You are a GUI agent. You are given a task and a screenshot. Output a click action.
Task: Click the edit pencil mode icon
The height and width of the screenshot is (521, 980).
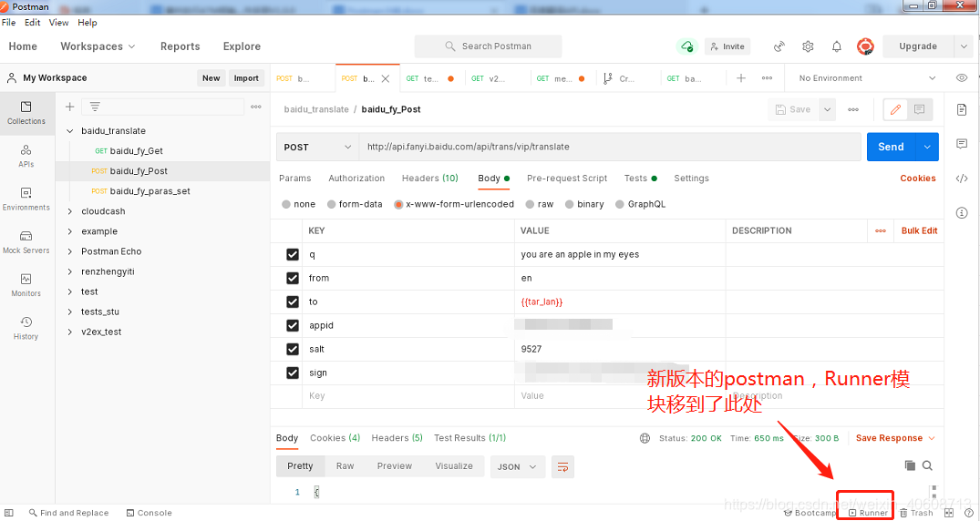pos(895,109)
